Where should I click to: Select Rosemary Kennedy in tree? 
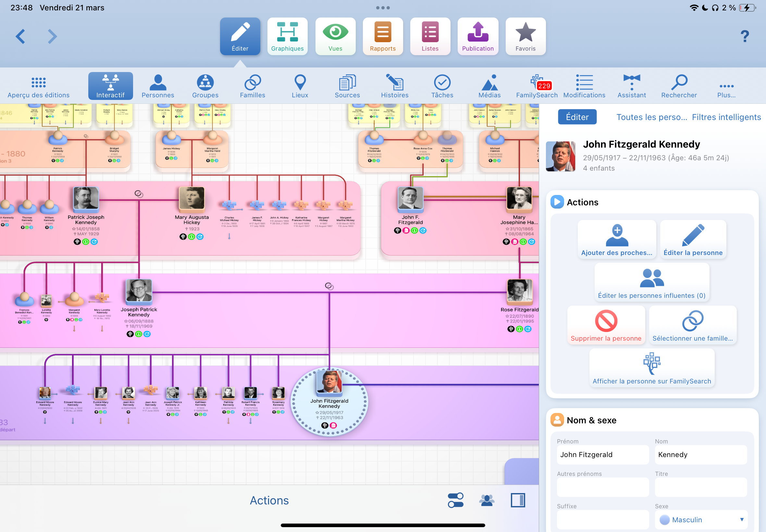pyautogui.click(x=278, y=393)
